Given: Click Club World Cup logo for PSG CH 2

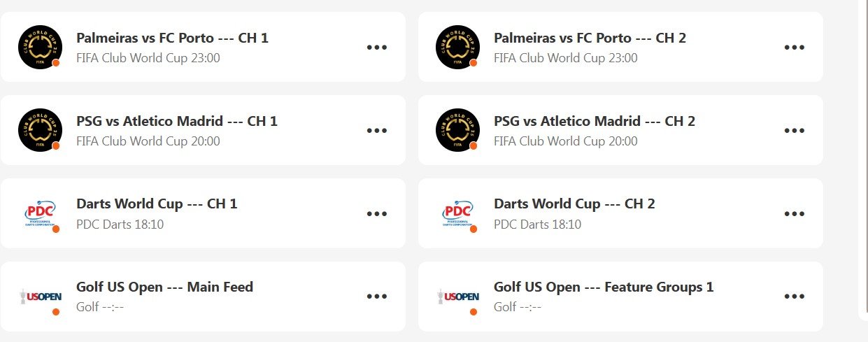Looking at the screenshot, I should (457, 130).
